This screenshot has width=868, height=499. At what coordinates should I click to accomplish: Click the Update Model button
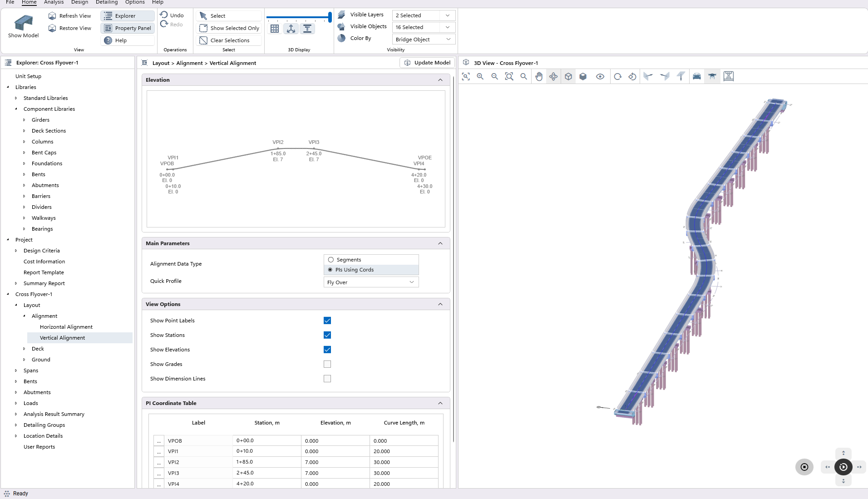pyautogui.click(x=427, y=63)
